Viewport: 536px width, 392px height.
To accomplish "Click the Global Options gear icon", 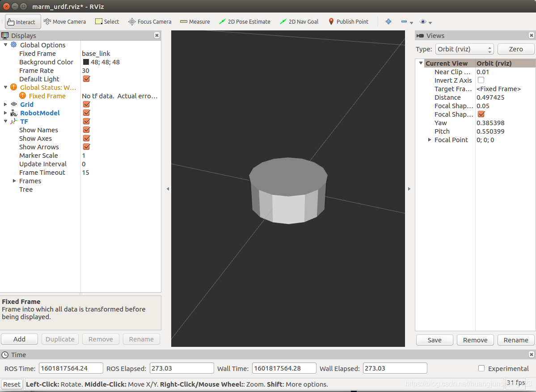I will 14,45.
